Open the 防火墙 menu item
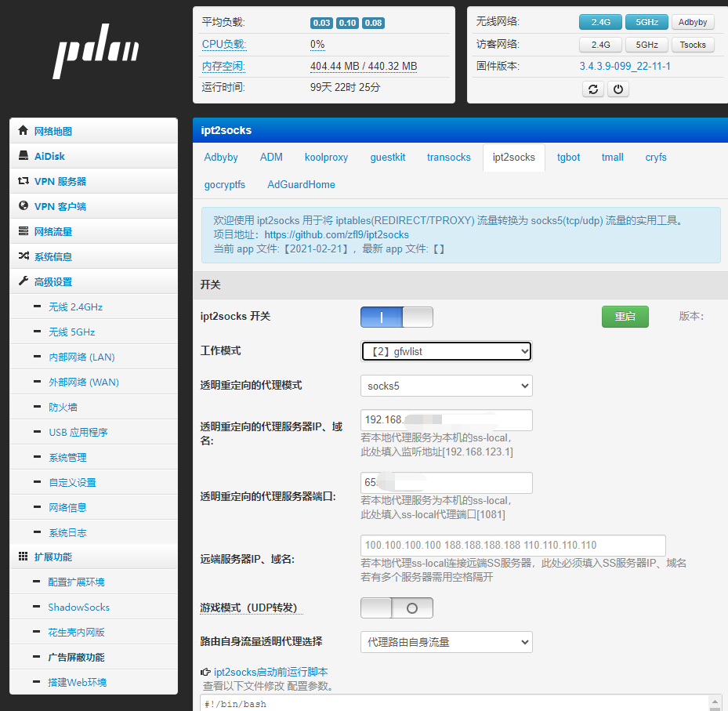Image resolution: width=728 pixels, height=711 pixels. (x=63, y=407)
